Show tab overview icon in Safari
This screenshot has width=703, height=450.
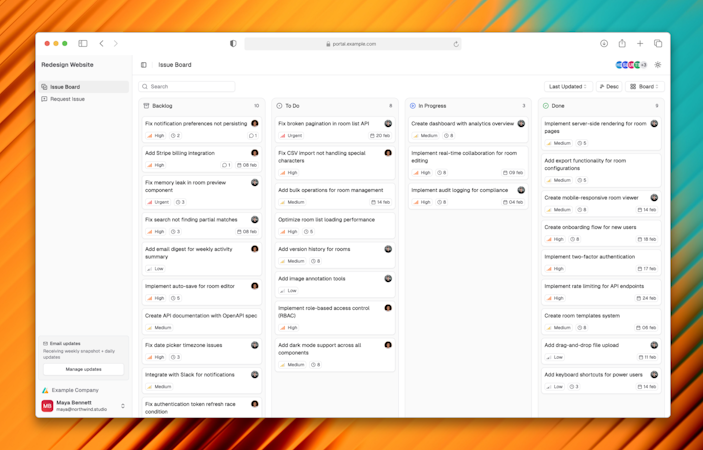click(658, 43)
